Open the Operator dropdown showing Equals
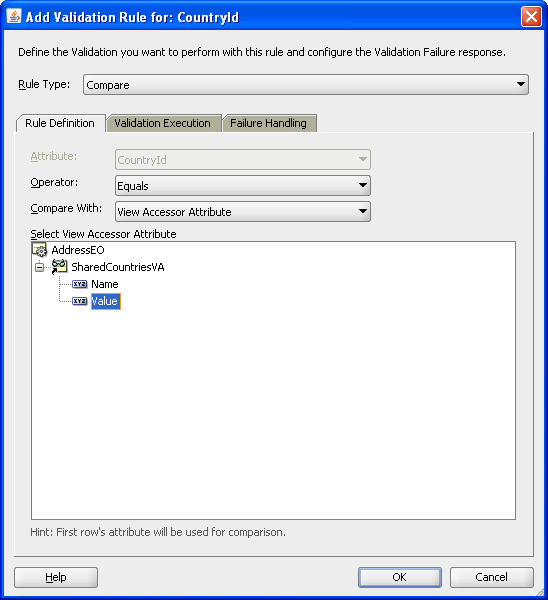This screenshot has height=600, width=548. (x=243, y=186)
